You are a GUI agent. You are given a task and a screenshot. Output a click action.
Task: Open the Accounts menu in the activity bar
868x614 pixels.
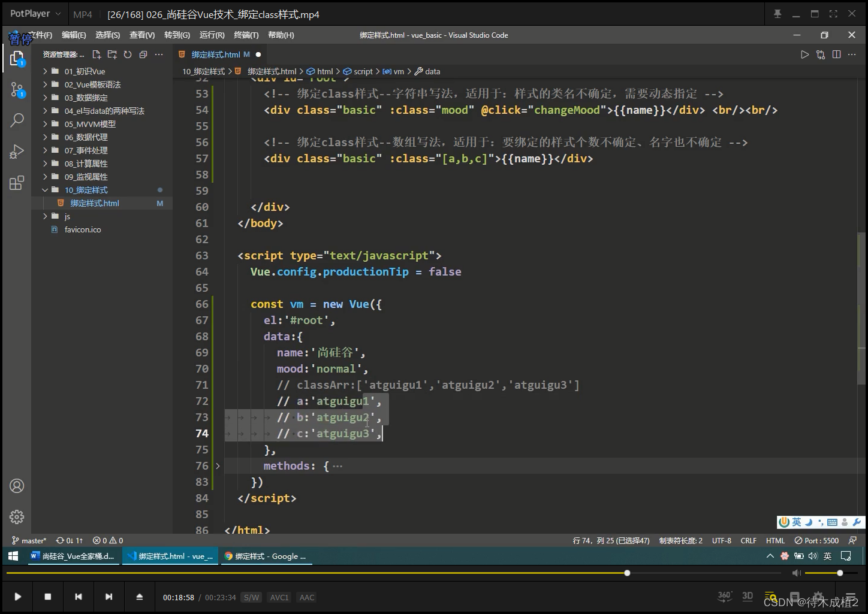point(17,486)
